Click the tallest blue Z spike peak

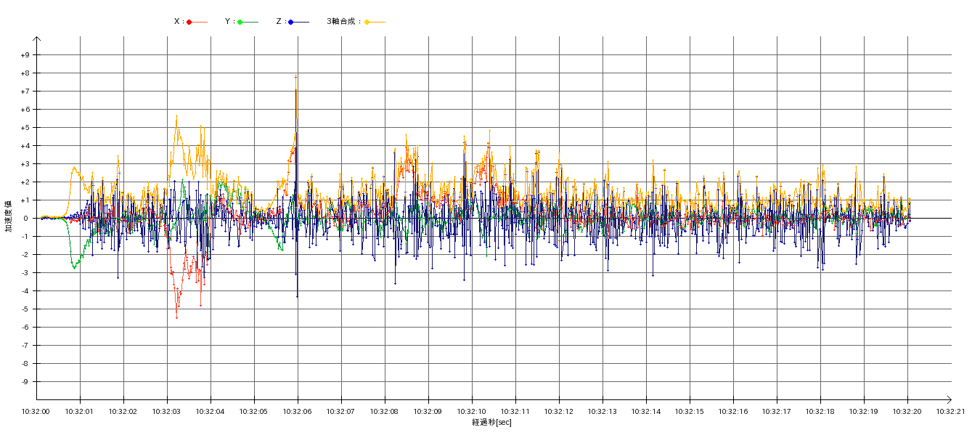pos(296,77)
